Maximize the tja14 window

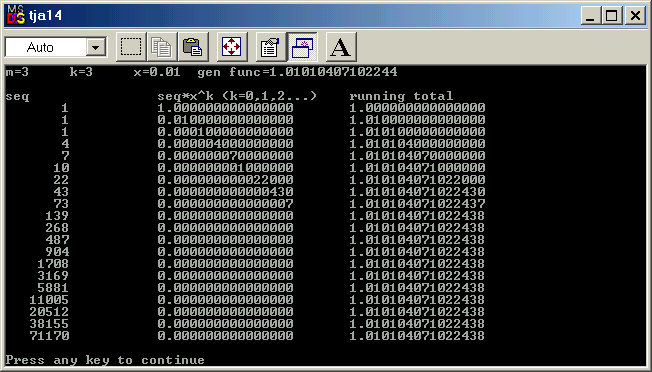coord(611,16)
